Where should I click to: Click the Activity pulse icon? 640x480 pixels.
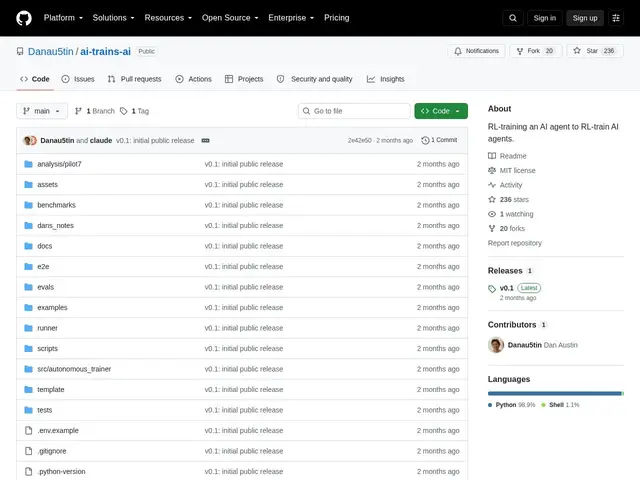click(x=492, y=185)
